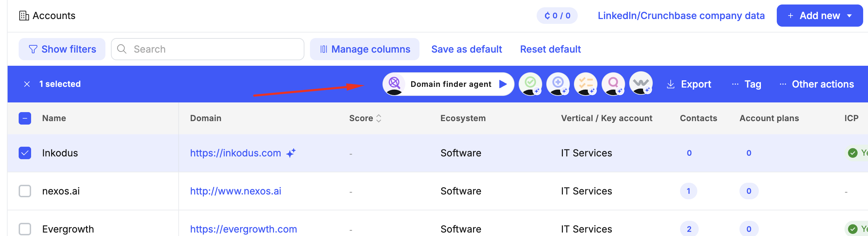Open the LinkedIn/Crunchbase company data link
Image resolution: width=868 pixels, height=236 pixels.
point(681,16)
